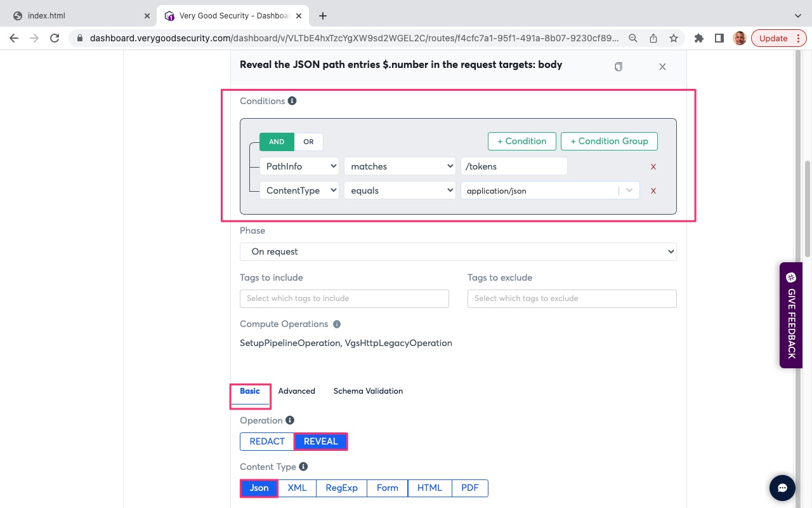The width and height of the screenshot is (812, 508).
Task: Show Conditions info tooltip icon
Action: tap(292, 101)
